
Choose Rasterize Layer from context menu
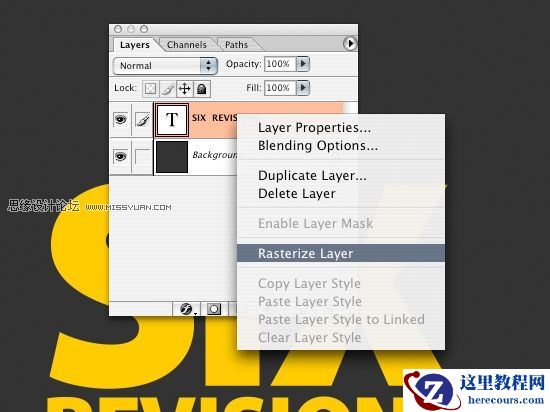click(341, 253)
